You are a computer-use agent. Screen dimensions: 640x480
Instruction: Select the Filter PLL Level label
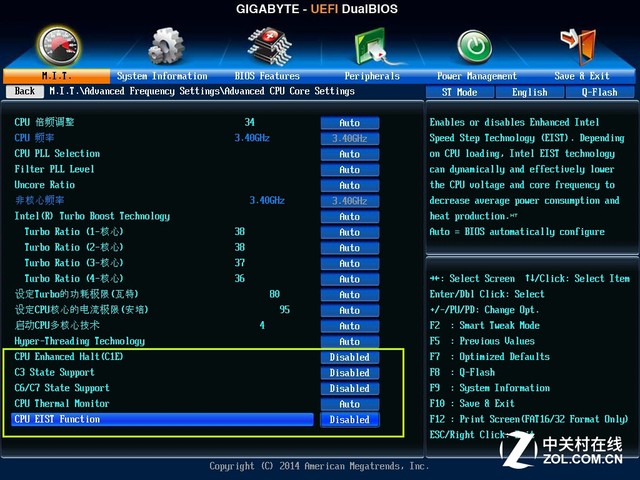tap(54, 169)
